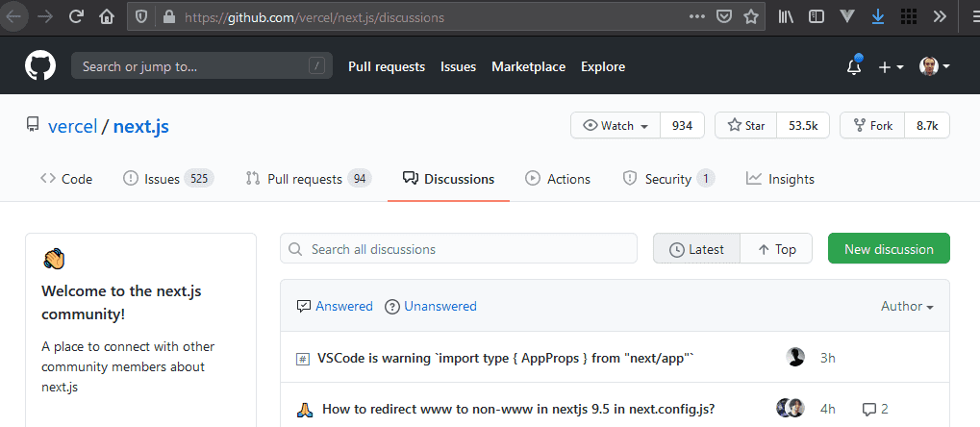Open the Firefox downloads arrow
The image size is (980, 427).
click(x=877, y=16)
